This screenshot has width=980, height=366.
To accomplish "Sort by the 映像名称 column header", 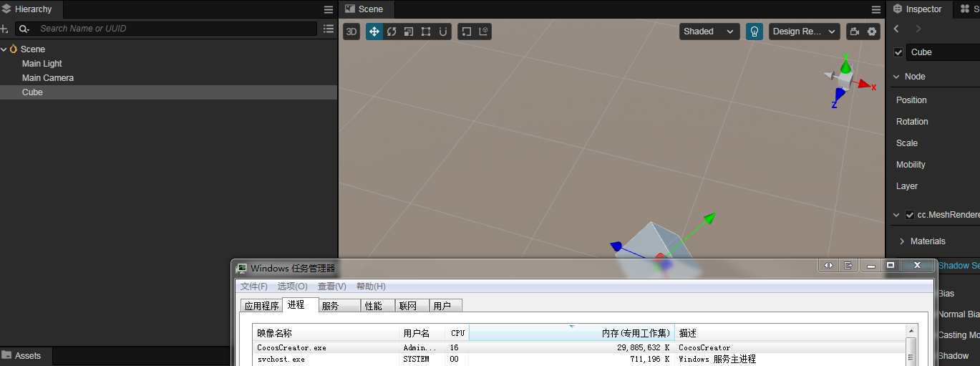I will (x=326, y=333).
